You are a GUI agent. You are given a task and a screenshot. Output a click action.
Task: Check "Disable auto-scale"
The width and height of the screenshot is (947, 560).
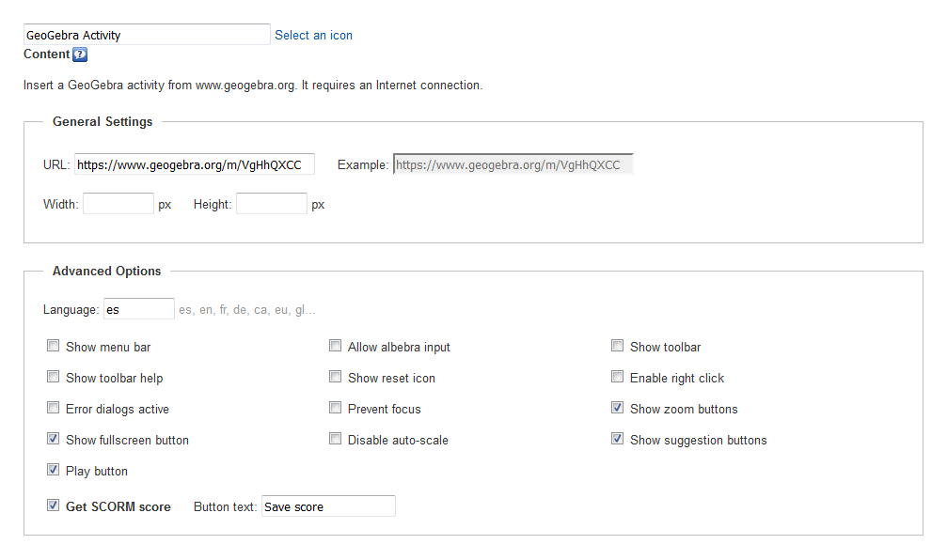pos(335,438)
